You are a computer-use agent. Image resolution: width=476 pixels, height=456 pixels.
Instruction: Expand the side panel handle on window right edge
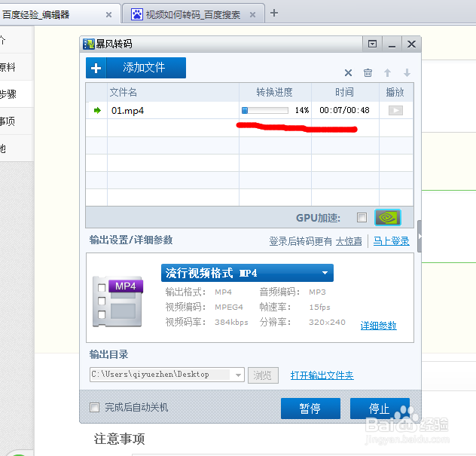420,237
